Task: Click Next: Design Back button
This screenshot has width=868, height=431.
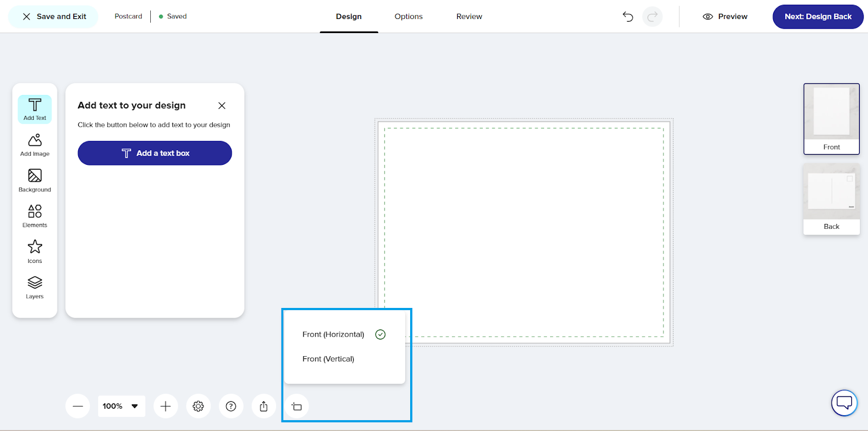Action: 818,17
